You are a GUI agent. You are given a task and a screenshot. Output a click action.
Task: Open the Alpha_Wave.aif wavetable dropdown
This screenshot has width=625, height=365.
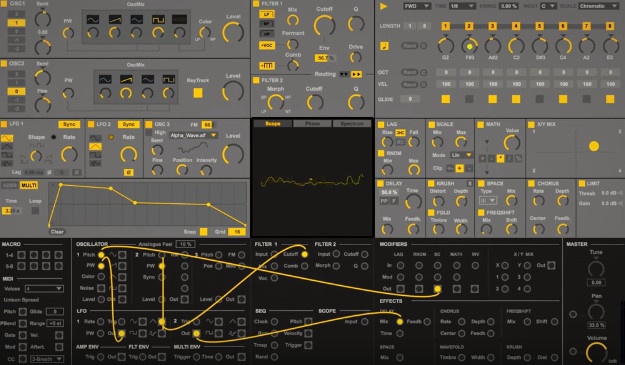193,135
